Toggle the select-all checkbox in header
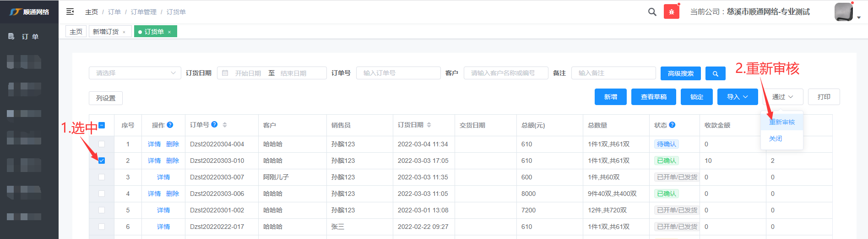This screenshot has width=868, height=239. coord(102,125)
